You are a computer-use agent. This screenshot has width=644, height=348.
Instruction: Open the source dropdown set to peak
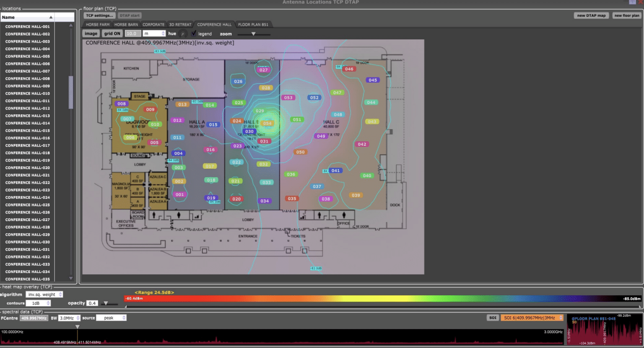(111, 317)
